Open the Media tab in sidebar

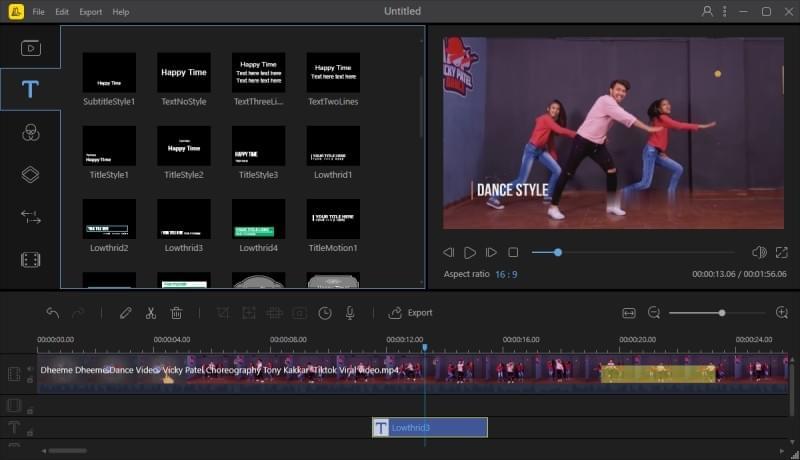[30, 47]
